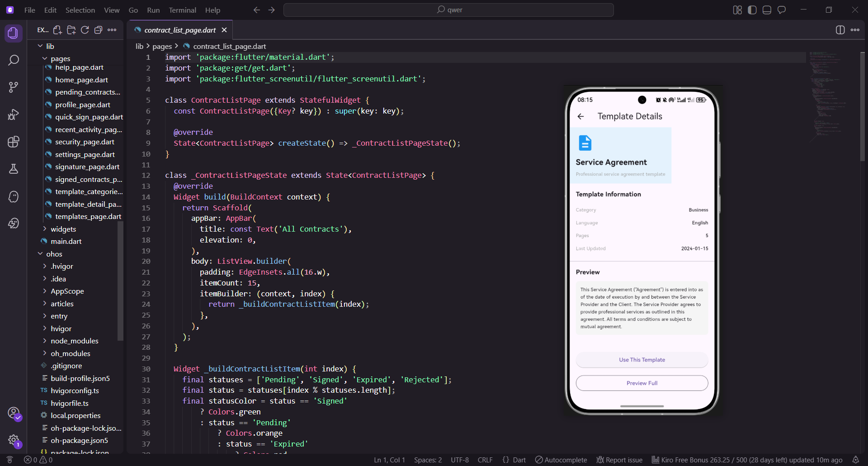
Task: Create a new file in explorer
Action: tap(57, 30)
